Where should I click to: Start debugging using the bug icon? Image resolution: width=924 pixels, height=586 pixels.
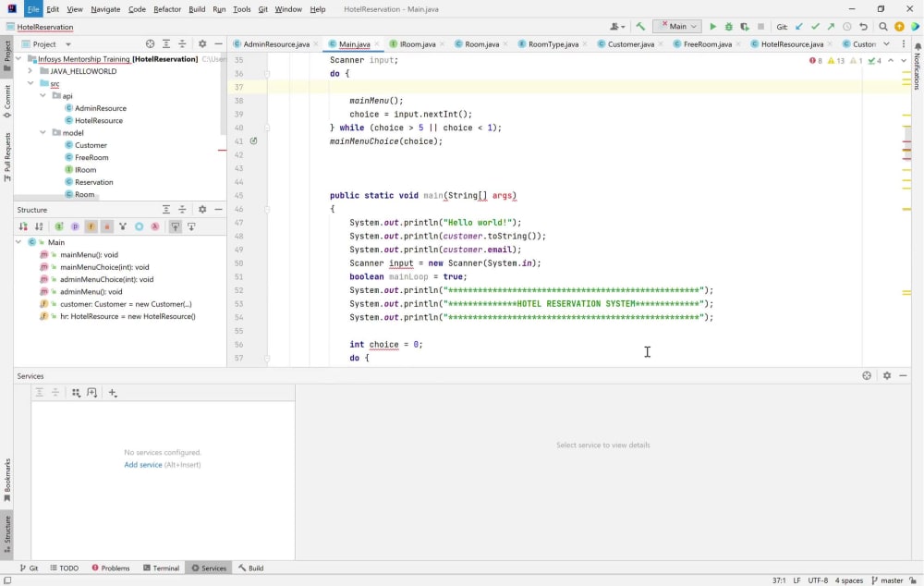click(729, 26)
